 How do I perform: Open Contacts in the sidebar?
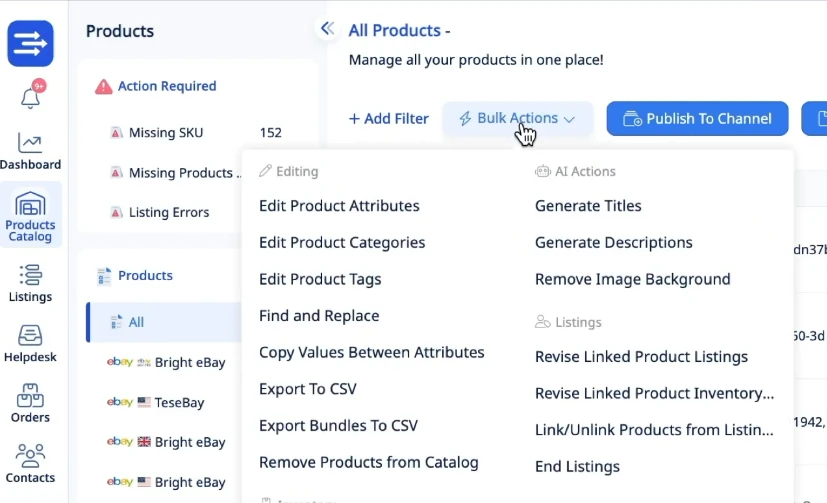tap(30, 464)
